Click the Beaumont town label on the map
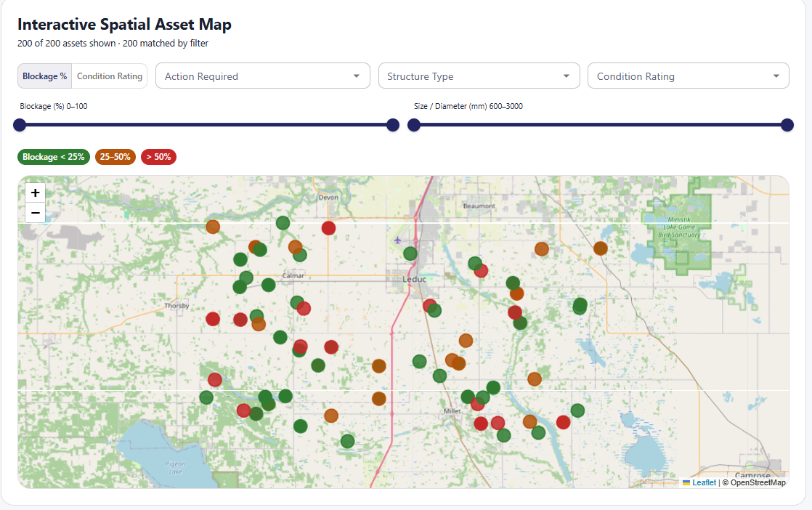Image resolution: width=812 pixels, height=510 pixels. point(479,206)
